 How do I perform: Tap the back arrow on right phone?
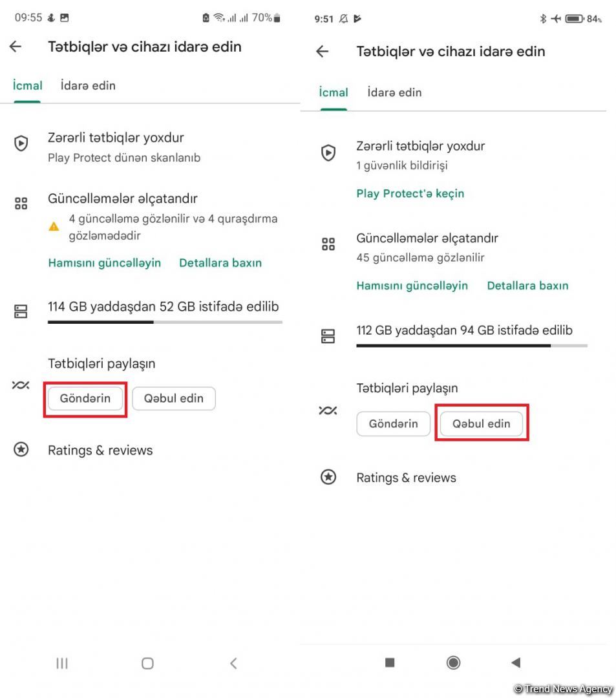coord(323,52)
